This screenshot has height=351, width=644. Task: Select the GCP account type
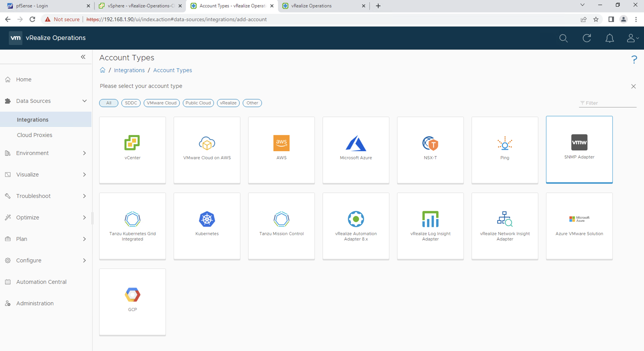point(132,302)
